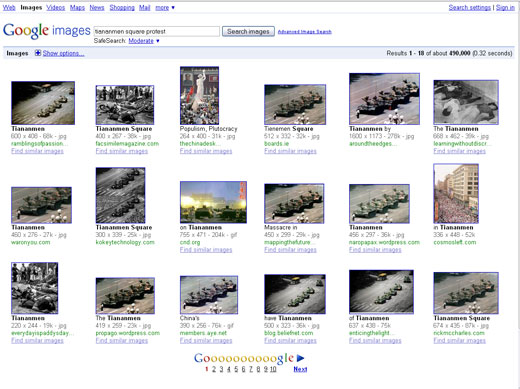This screenshot has height=389, width=520.
Task: Click the Show options link
Action: [x=64, y=53]
